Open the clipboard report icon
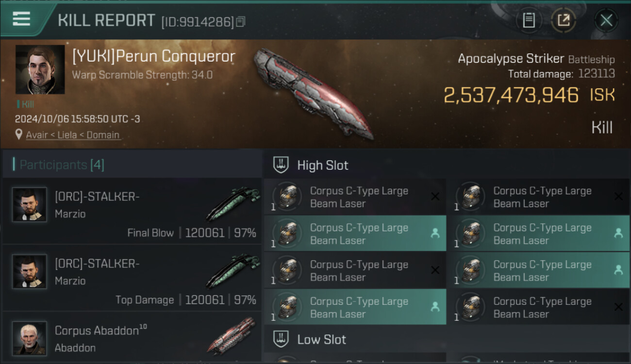The width and height of the screenshot is (631, 364). pyautogui.click(x=529, y=20)
